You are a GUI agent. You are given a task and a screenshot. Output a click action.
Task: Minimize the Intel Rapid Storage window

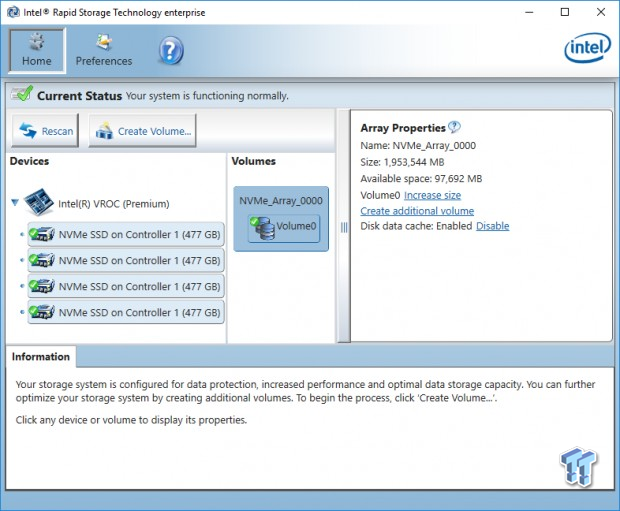point(529,12)
